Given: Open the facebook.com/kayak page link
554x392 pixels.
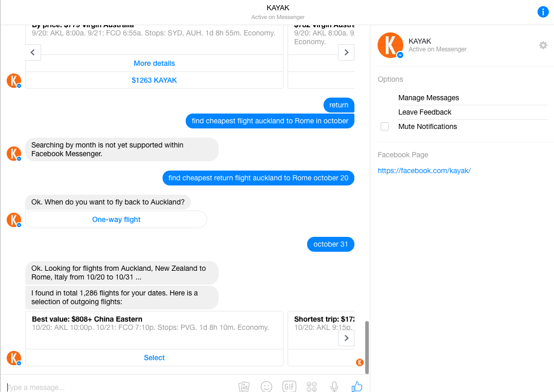Looking at the screenshot, I should click(424, 171).
